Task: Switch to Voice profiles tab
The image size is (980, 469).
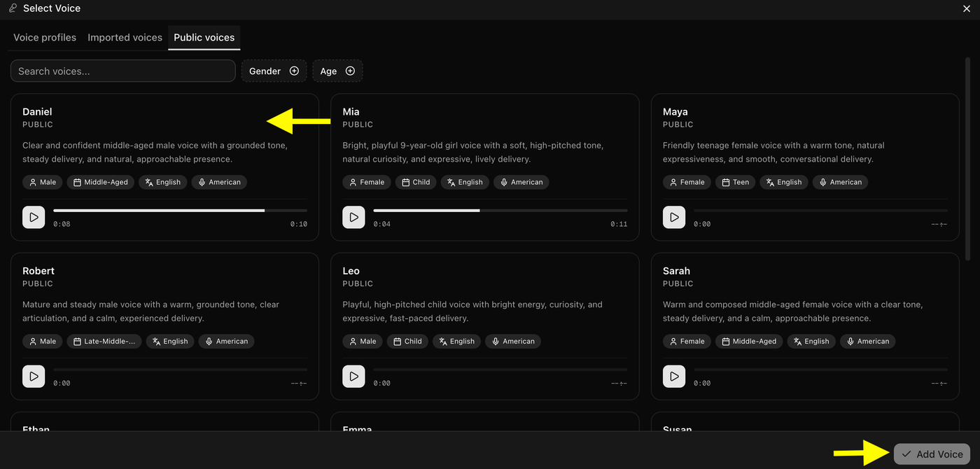Action: pyautogui.click(x=45, y=38)
